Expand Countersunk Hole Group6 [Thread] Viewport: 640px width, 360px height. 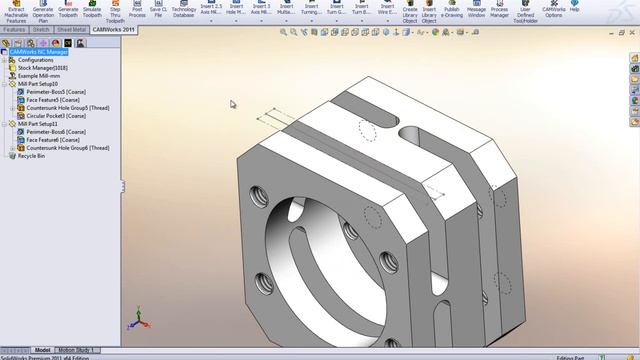pos(12,148)
